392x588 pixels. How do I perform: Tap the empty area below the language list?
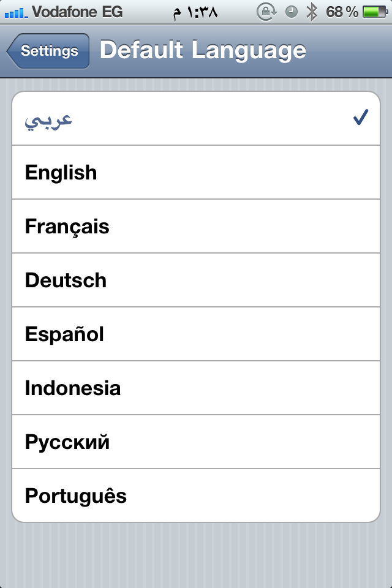pyautogui.click(x=196, y=554)
